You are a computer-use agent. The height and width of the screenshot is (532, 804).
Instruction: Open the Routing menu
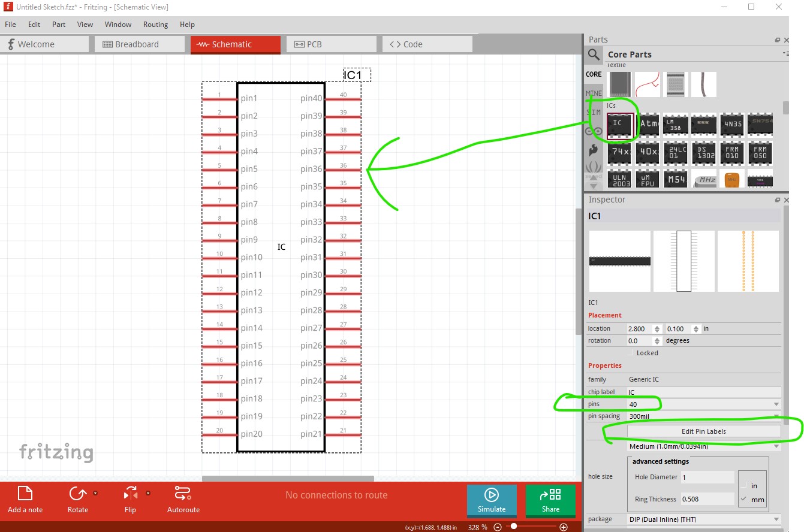[155, 25]
